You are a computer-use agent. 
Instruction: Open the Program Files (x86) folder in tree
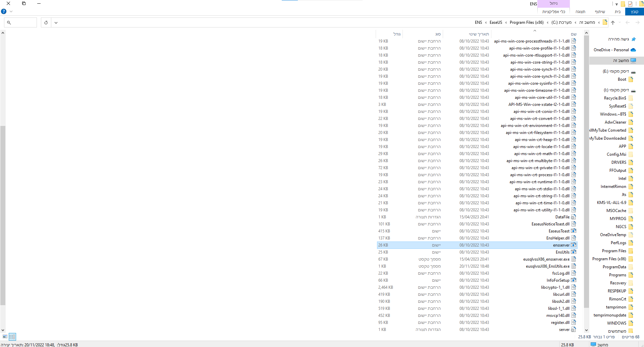[x=609, y=259]
